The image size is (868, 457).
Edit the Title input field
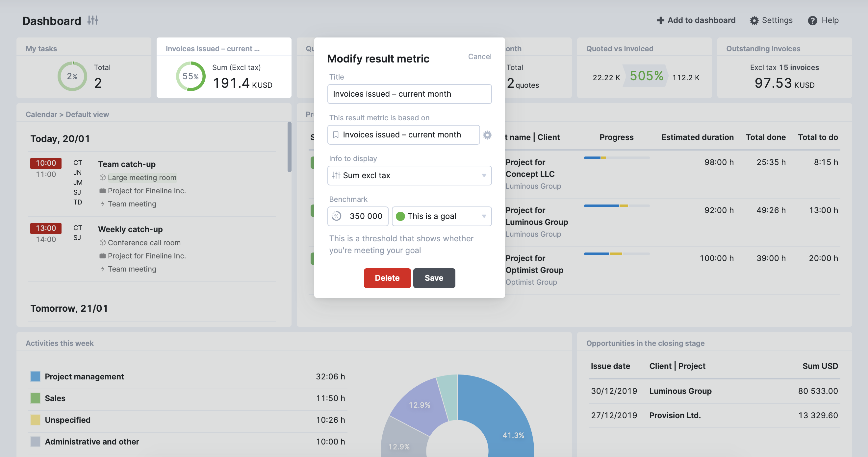[x=409, y=94]
